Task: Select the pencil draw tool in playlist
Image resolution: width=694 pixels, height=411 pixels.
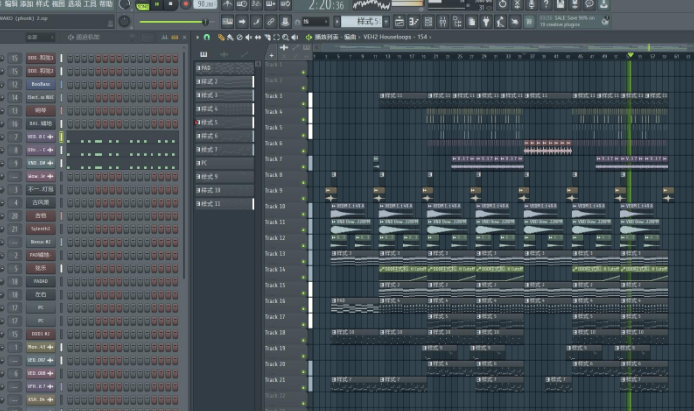Action: pos(222,36)
